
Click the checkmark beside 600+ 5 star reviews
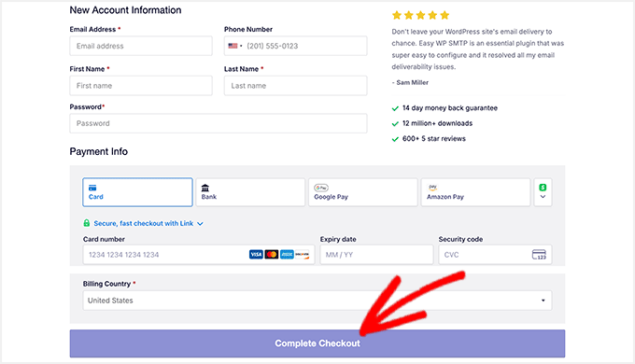click(395, 139)
